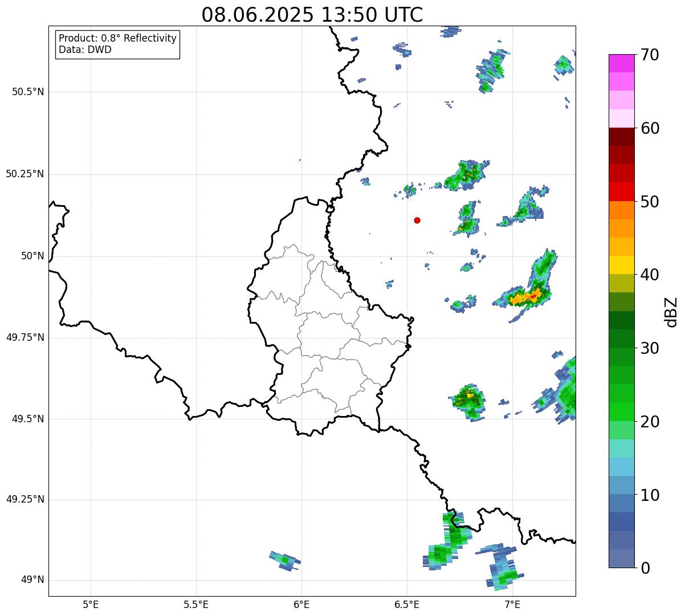Click the "7°E" longitude label

tap(512, 604)
